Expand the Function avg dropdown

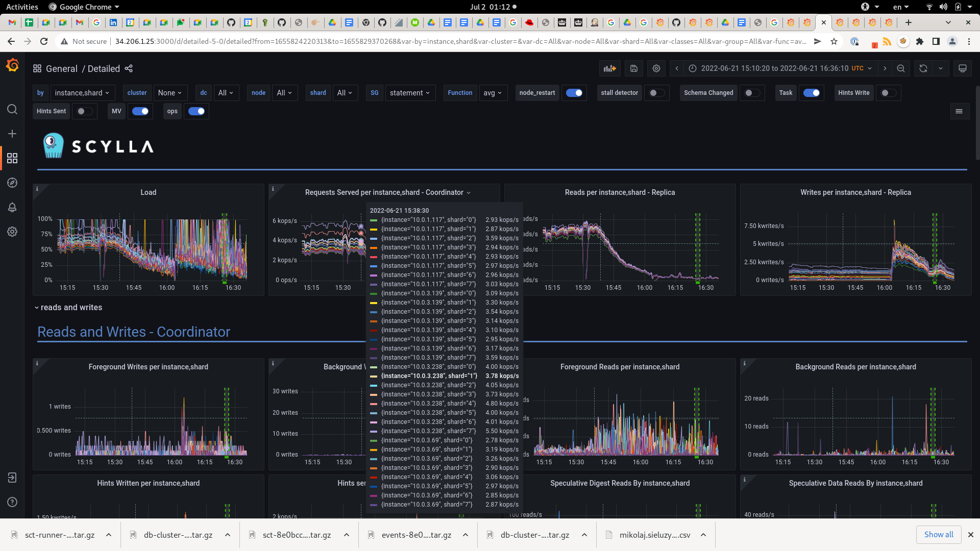[493, 93]
